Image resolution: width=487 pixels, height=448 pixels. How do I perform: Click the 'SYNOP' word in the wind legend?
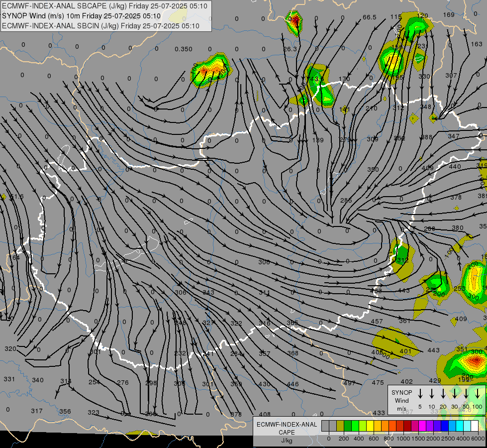pyautogui.click(x=401, y=392)
